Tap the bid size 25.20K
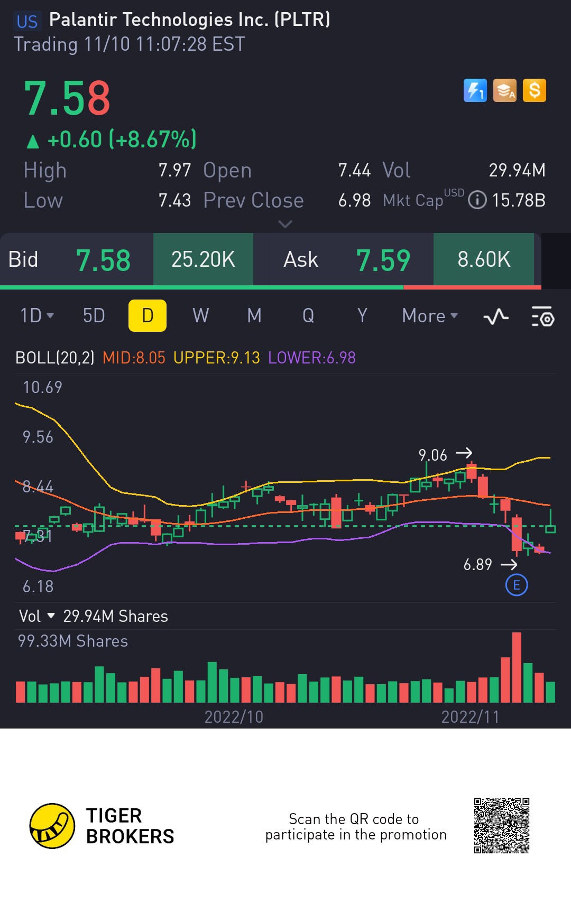Viewport: 571px width, 924px height. pos(203,259)
